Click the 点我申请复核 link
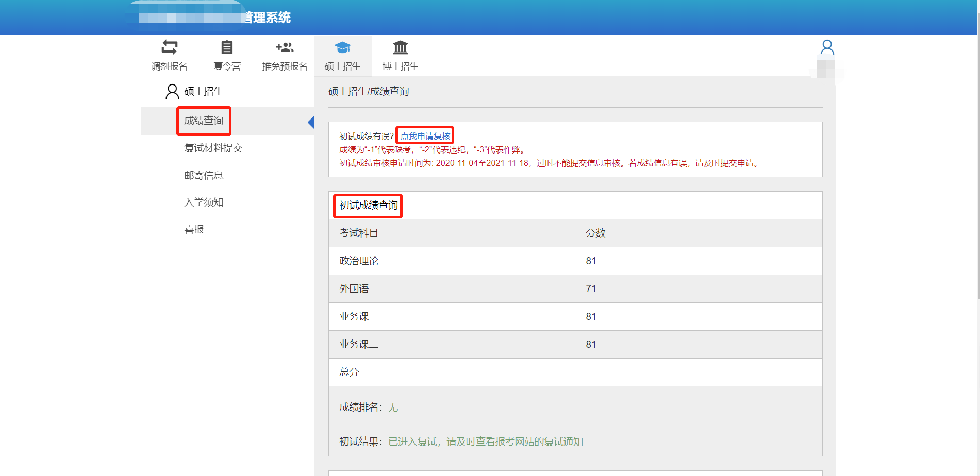The width and height of the screenshot is (980, 476). point(425,136)
